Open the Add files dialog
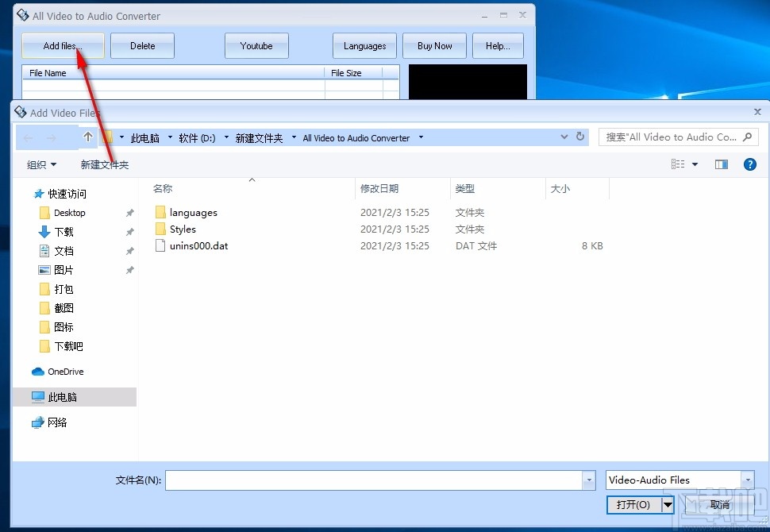The height and width of the screenshot is (532, 770). point(62,45)
